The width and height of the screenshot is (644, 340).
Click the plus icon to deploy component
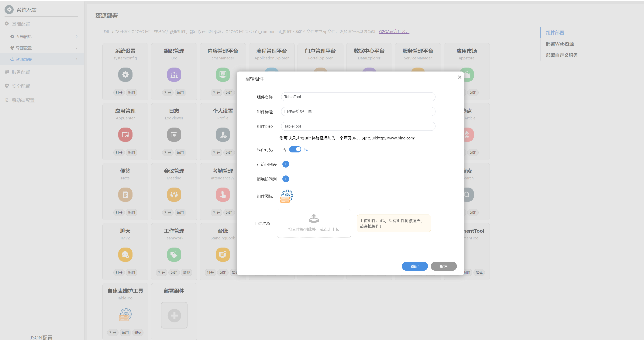tap(174, 315)
